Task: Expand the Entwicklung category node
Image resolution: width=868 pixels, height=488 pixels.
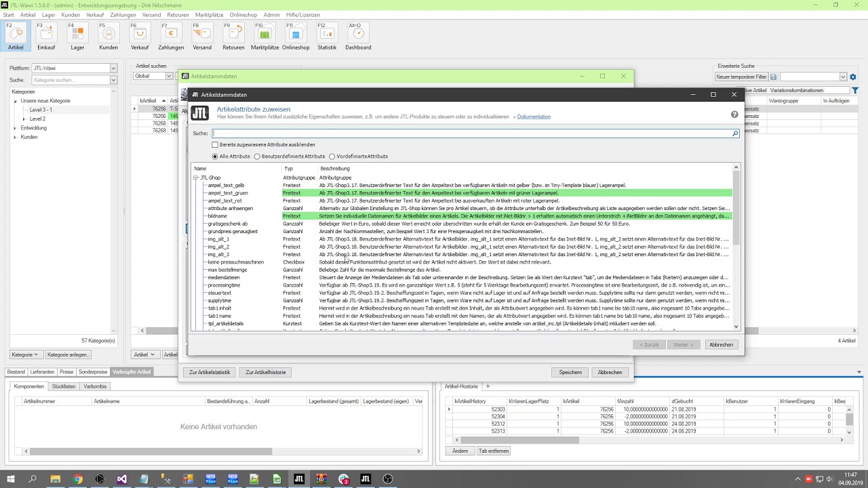Action: 15,128
